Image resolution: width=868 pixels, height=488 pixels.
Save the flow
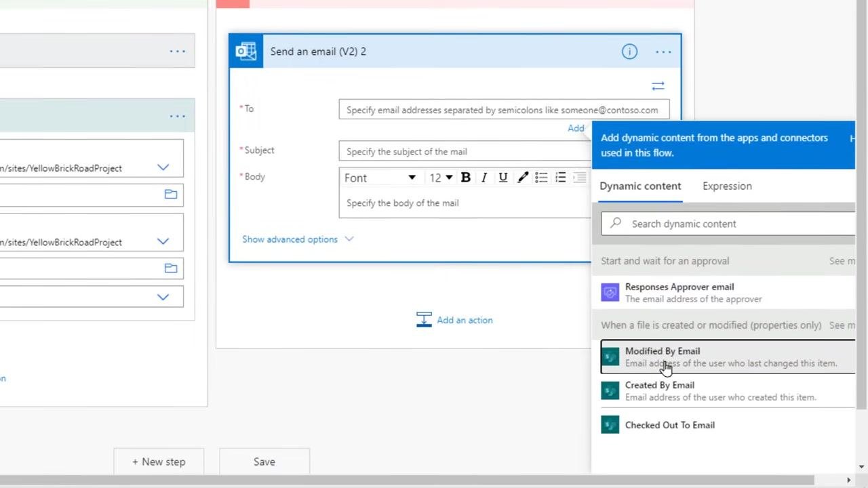[x=264, y=462]
